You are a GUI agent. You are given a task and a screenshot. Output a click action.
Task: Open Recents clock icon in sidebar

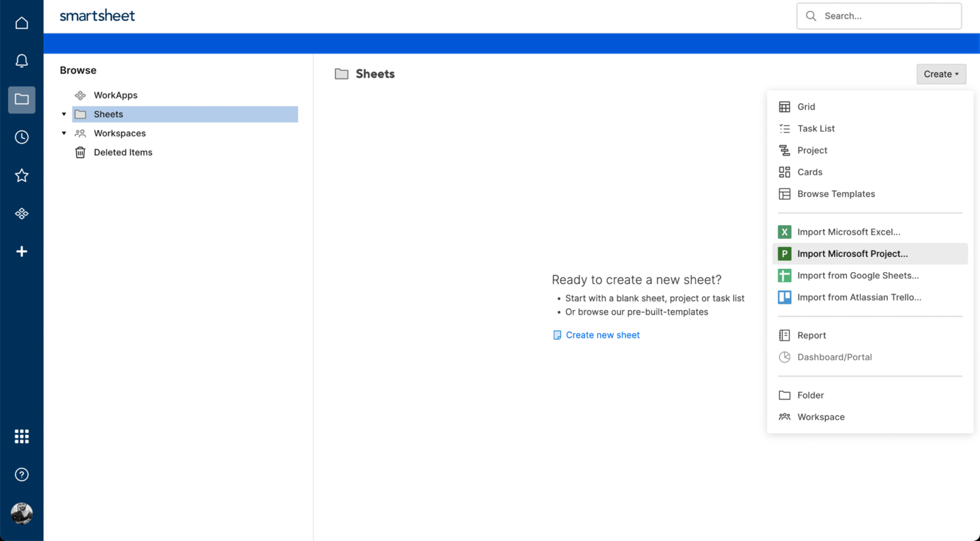[22, 137]
